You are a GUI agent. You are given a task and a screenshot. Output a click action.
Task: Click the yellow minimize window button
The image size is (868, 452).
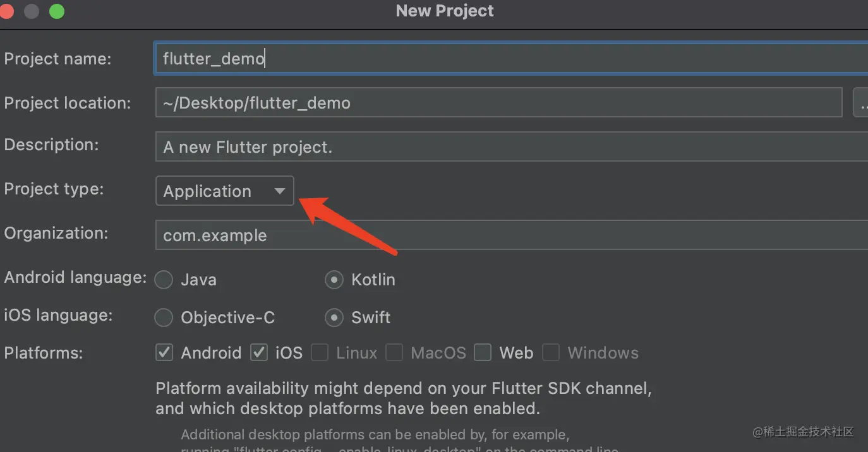point(30,11)
